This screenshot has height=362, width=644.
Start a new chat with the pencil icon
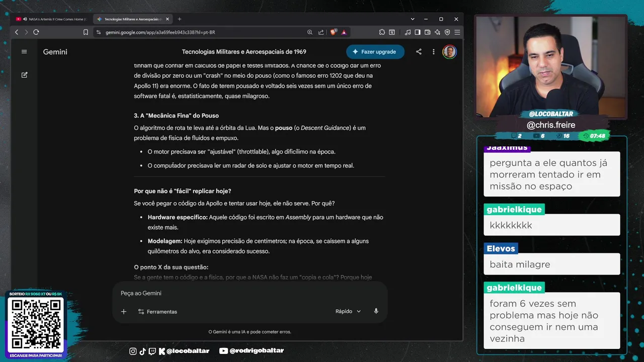(24, 75)
